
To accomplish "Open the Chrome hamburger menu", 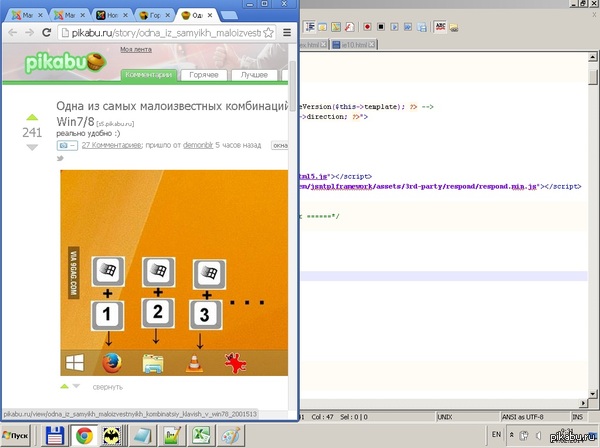I will point(287,33).
